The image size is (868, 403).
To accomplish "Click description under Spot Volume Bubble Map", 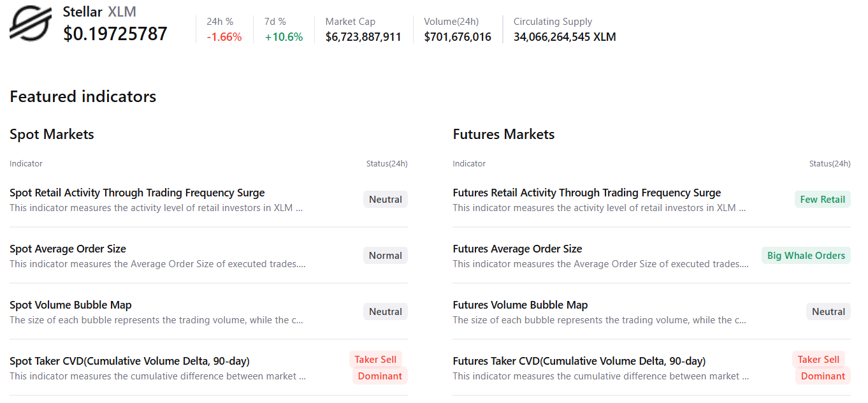I will [156, 320].
